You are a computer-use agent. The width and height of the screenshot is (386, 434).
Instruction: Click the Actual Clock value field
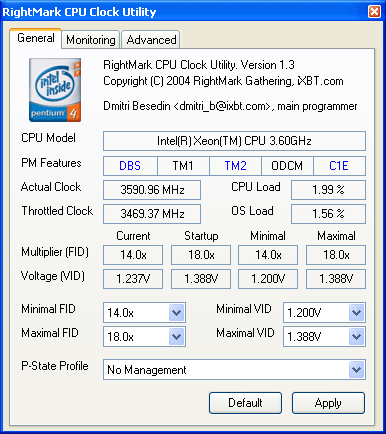tap(152, 190)
